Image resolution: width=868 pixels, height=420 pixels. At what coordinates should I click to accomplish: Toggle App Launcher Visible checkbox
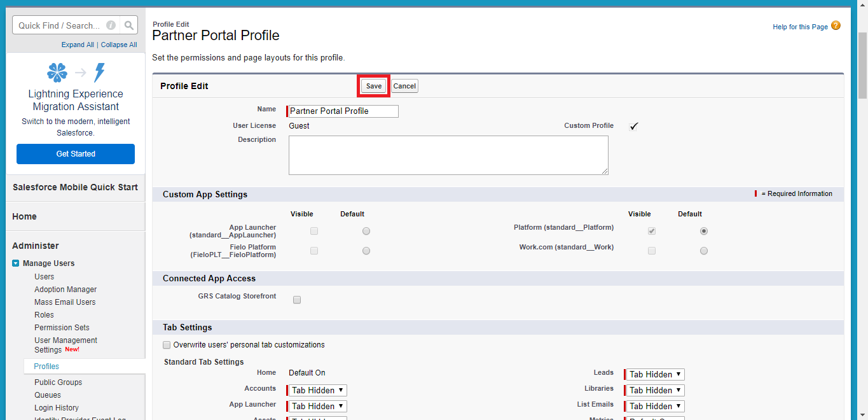pos(314,231)
